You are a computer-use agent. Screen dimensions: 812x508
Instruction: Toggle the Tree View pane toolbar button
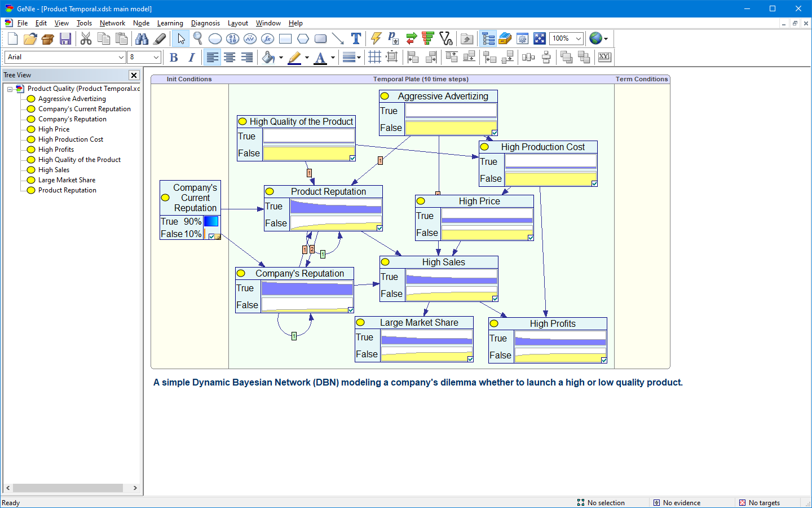click(488, 38)
